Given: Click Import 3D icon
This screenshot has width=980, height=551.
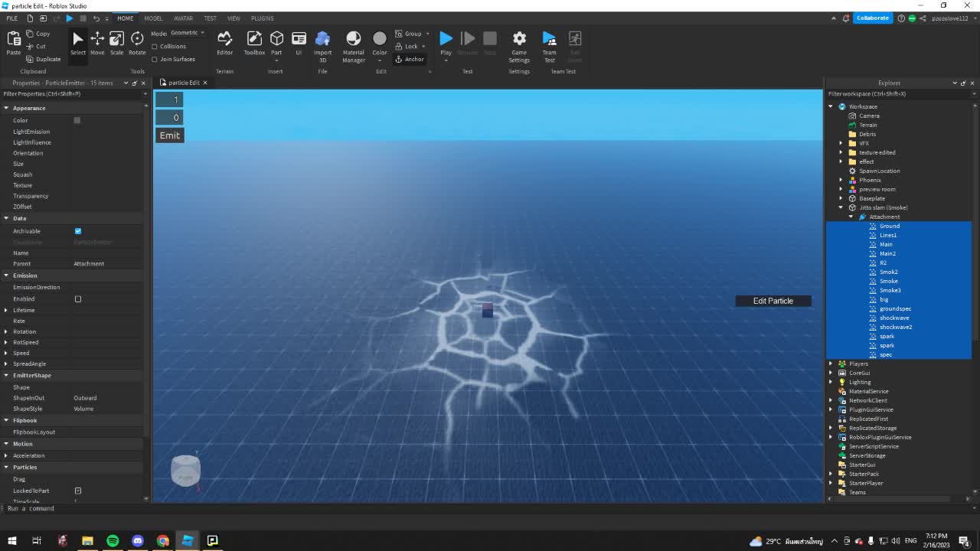Looking at the screenshot, I should [322, 38].
